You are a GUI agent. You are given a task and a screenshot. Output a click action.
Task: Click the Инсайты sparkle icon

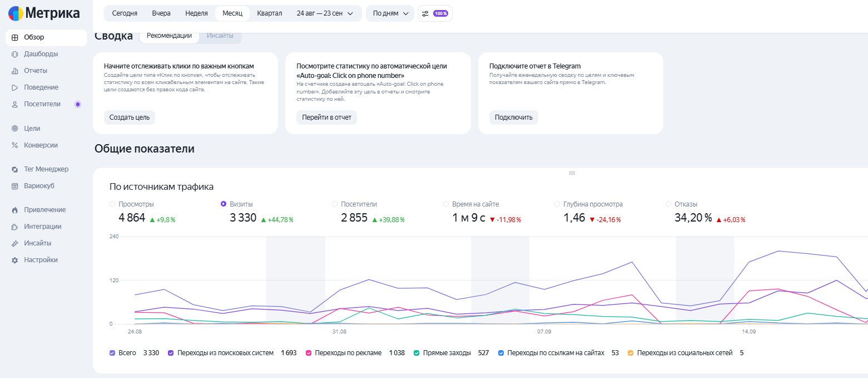(15, 243)
